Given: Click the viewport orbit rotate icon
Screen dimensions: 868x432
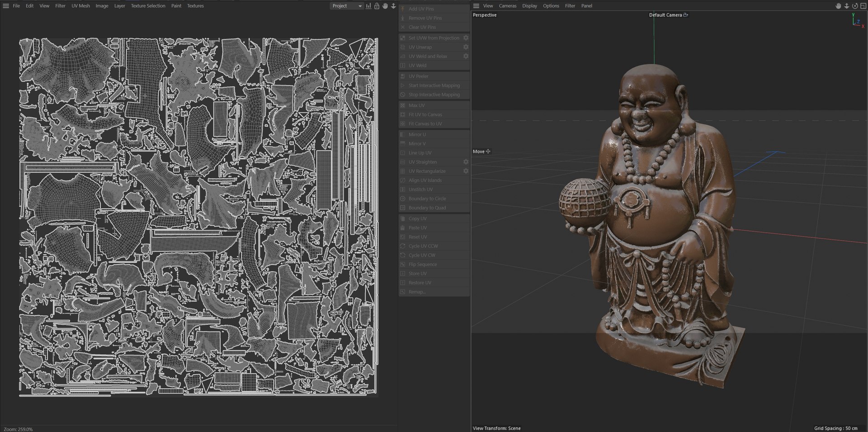Looking at the screenshot, I should click(x=855, y=6).
